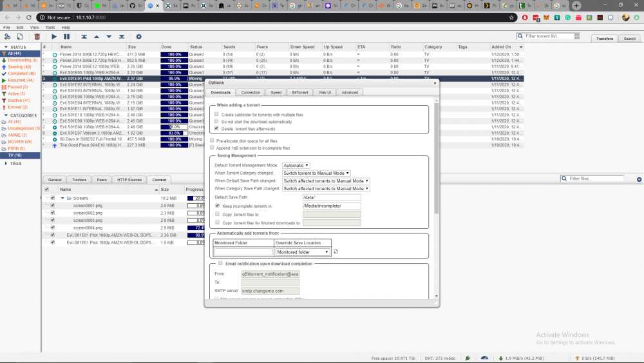
Task: Open When Torrent Category changed dropdown
Action: click(x=316, y=173)
